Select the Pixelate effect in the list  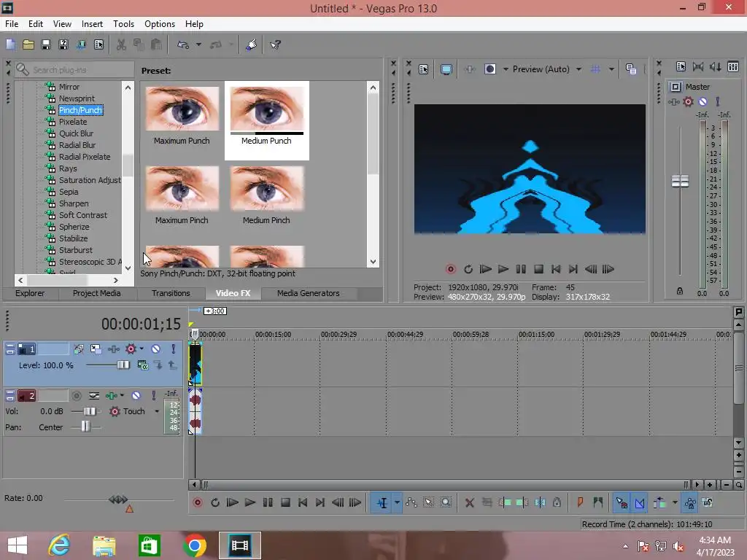(73, 122)
